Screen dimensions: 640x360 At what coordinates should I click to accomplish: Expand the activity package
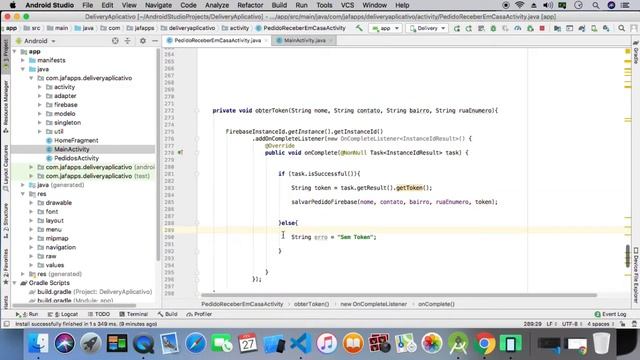[x=40, y=87]
